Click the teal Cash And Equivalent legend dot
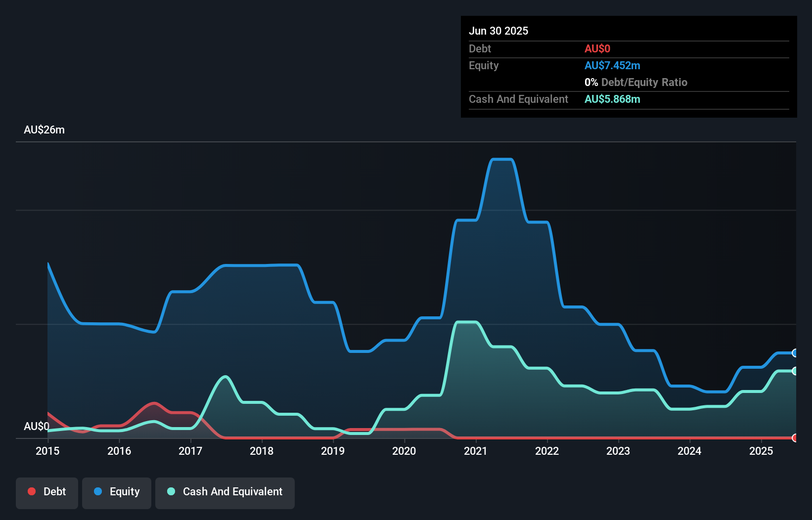The height and width of the screenshot is (520, 812). click(x=170, y=491)
